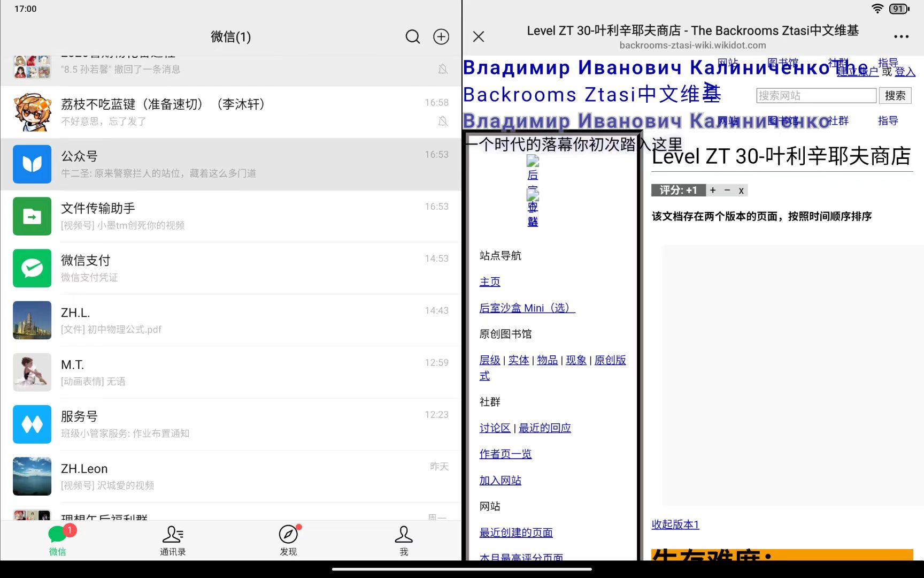Viewport: 924px width, 578px height.
Task: Tap the battery status indicator
Action: tap(899, 9)
